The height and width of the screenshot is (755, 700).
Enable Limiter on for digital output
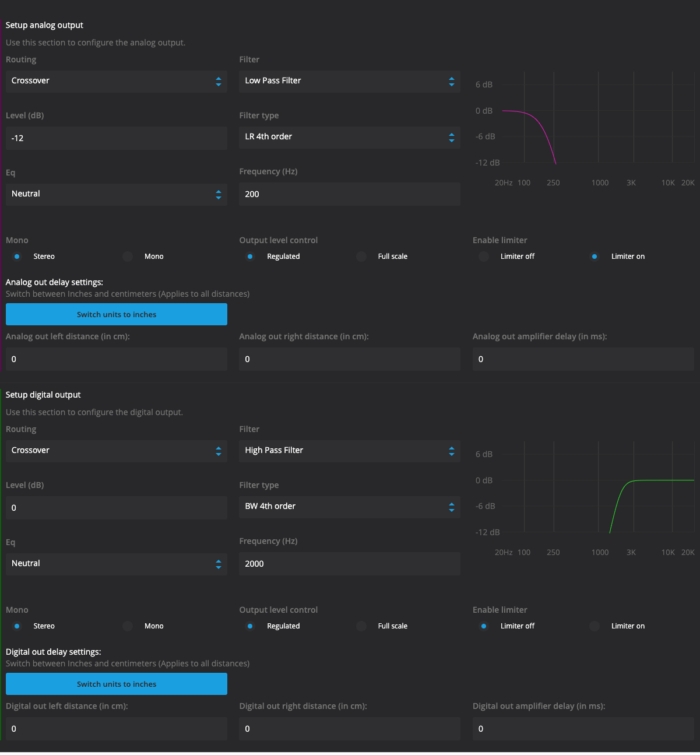tap(595, 626)
